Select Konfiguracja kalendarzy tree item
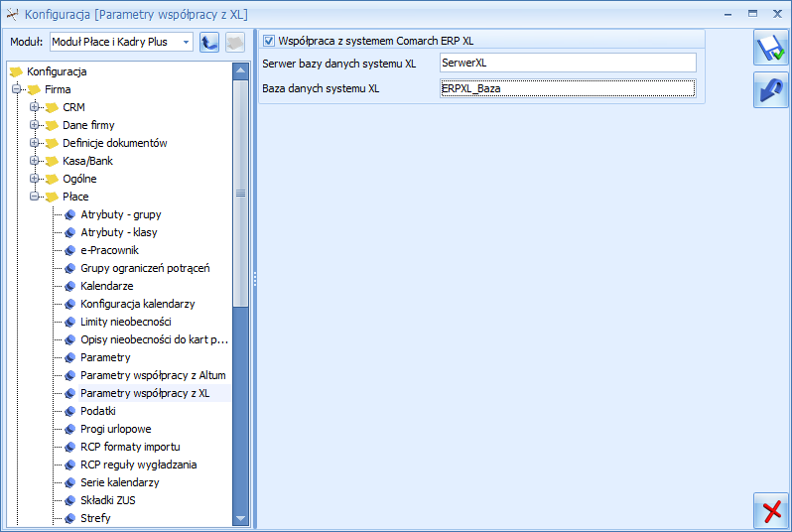The image size is (792, 532). [137, 304]
